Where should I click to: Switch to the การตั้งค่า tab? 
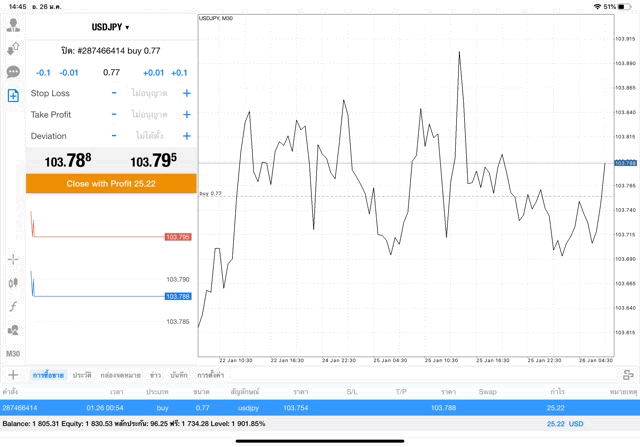[x=211, y=375]
